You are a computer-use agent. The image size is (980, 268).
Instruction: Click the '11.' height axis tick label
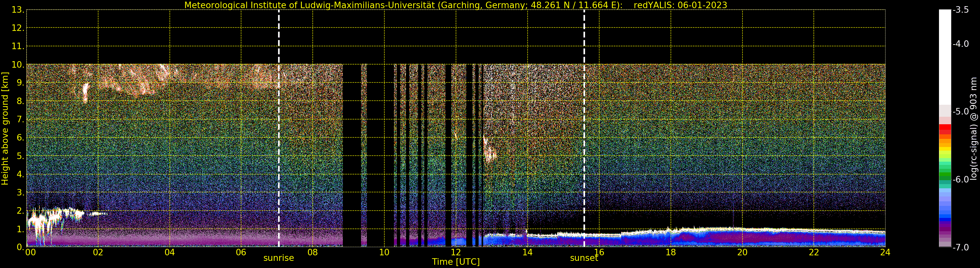tap(18, 47)
